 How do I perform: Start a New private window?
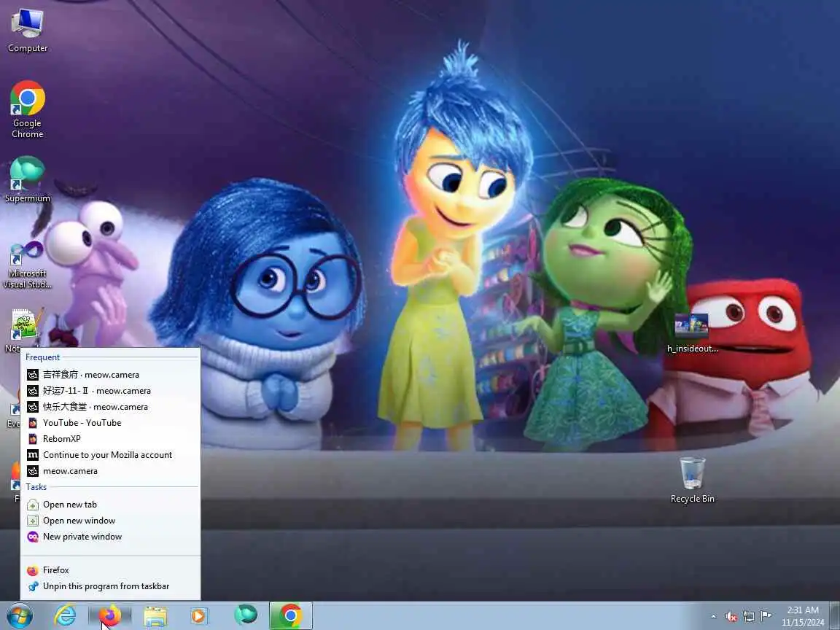click(110, 537)
